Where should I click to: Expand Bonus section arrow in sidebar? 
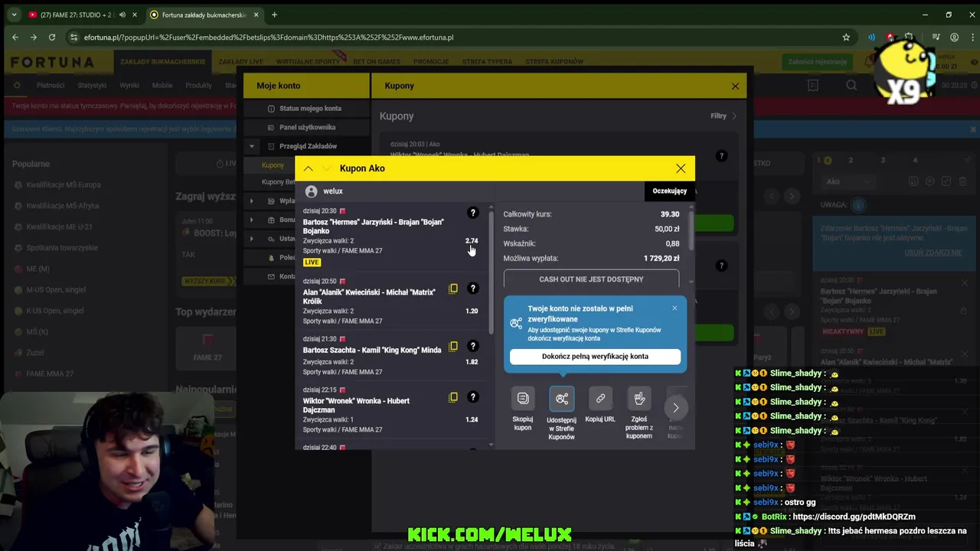(x=252, y=220)
